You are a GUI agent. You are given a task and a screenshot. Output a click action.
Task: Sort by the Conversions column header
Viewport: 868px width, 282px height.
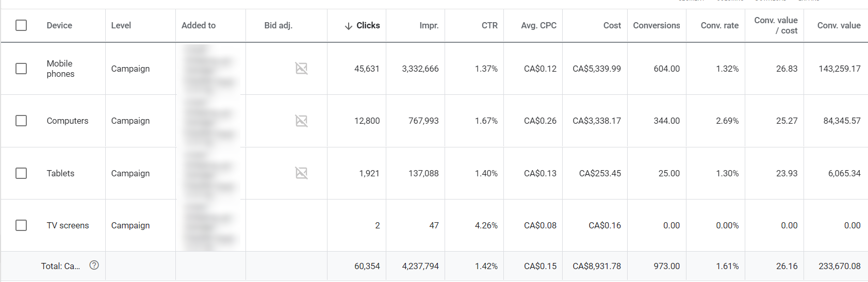click(656, 25)
